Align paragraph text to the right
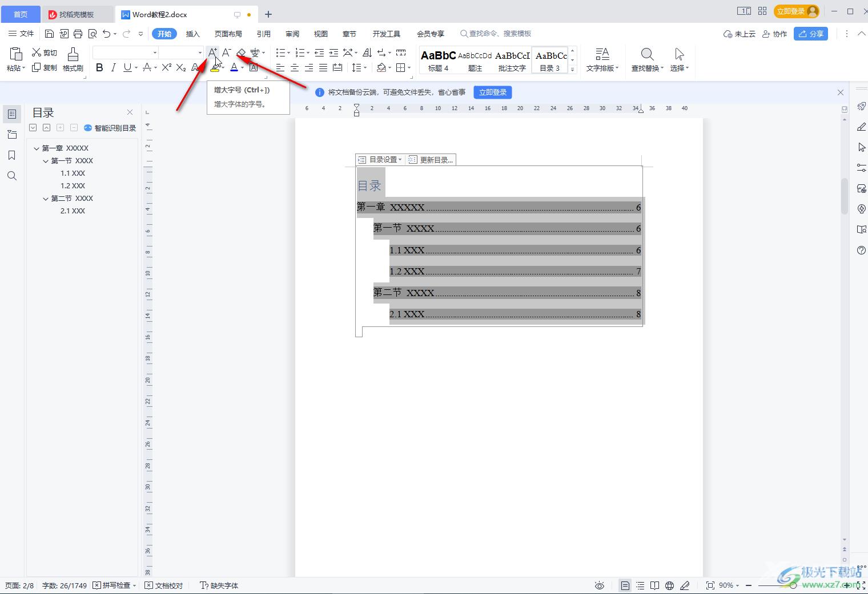The image size is (868, 594). pos(309,67)
